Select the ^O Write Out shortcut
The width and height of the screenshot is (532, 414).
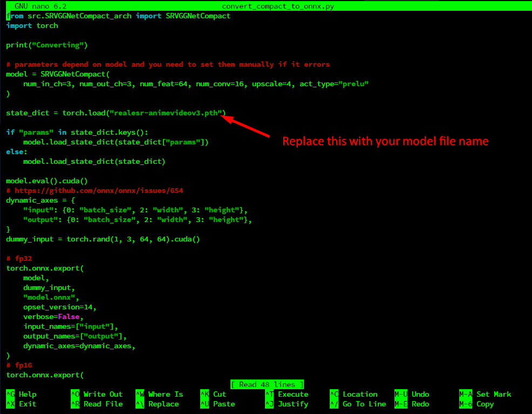click(x=96, y=394)
